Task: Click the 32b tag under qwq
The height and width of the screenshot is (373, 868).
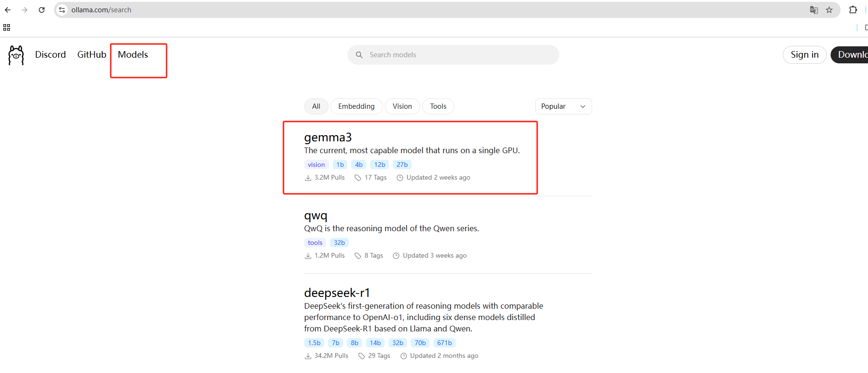Action: 339,243
